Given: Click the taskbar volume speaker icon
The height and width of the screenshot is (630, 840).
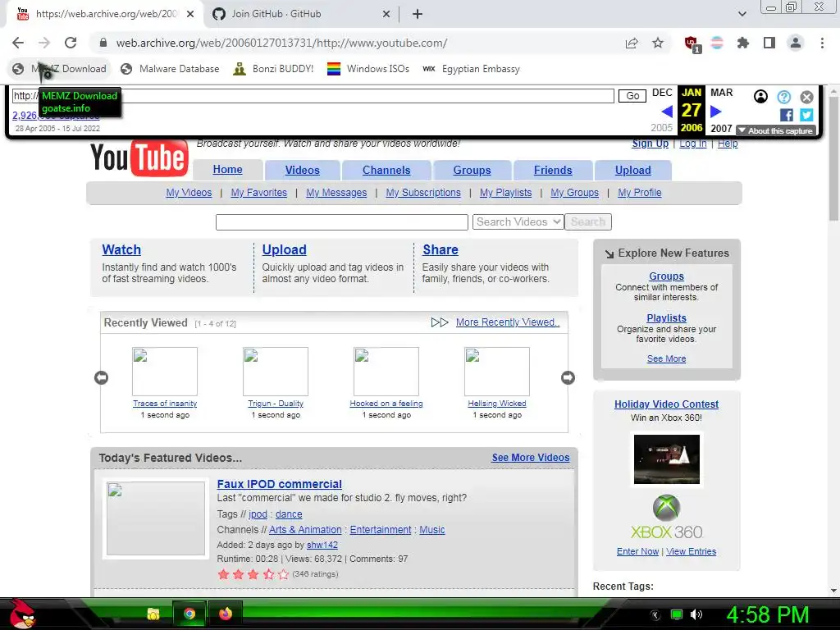Looking at the screenshot, I should 696,614.
